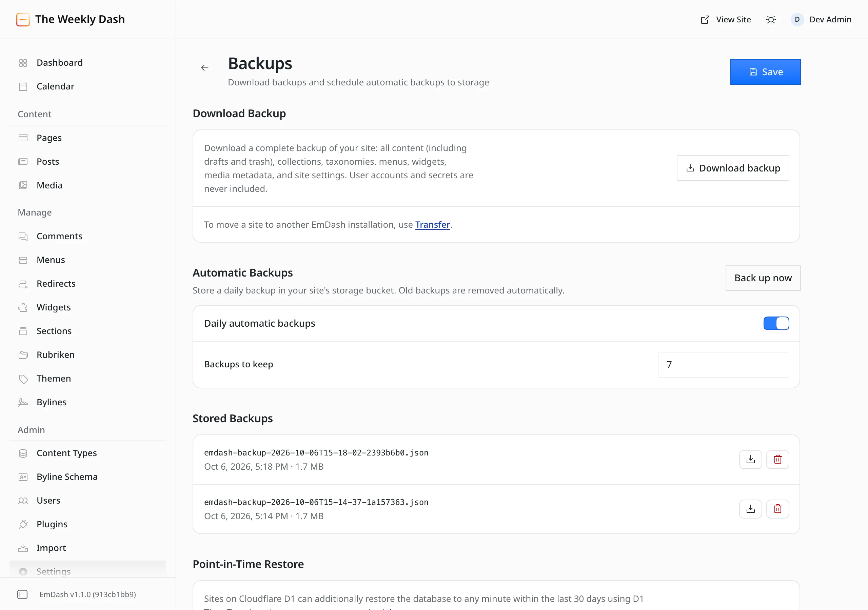Open Redirects in the sidebar

click(x=88, y=284)
